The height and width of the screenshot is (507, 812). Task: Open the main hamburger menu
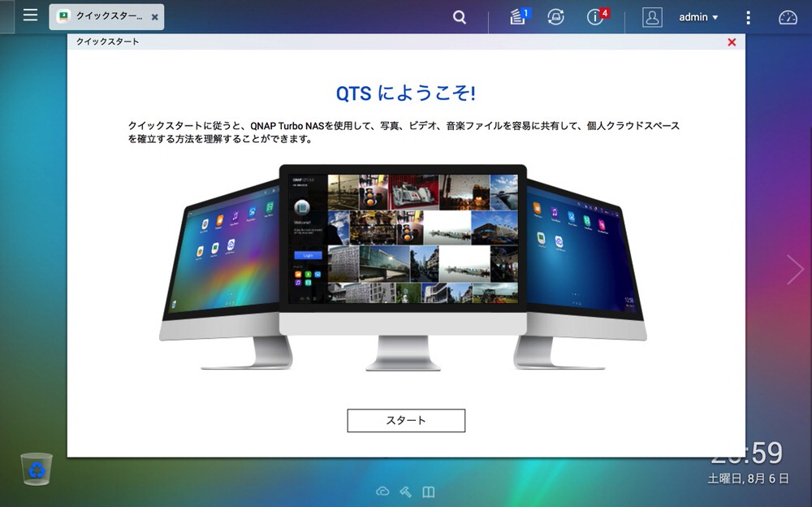(30, 15)
